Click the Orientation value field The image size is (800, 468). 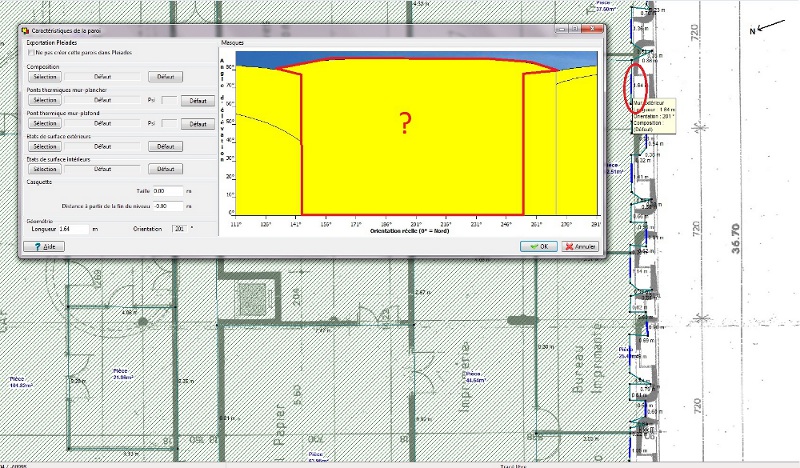coord(179,229)
